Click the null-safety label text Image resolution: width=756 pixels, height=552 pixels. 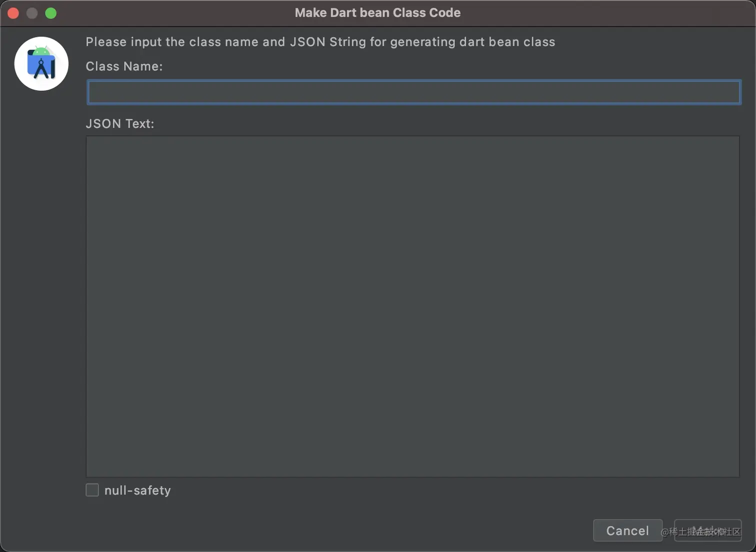click(x=137, y=491)
